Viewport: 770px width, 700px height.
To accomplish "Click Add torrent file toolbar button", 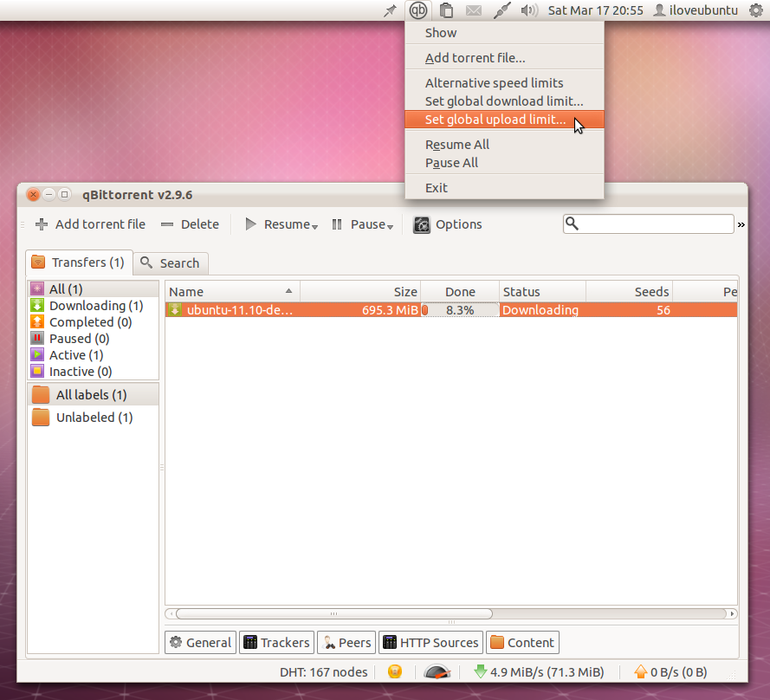I will point(90,224).
